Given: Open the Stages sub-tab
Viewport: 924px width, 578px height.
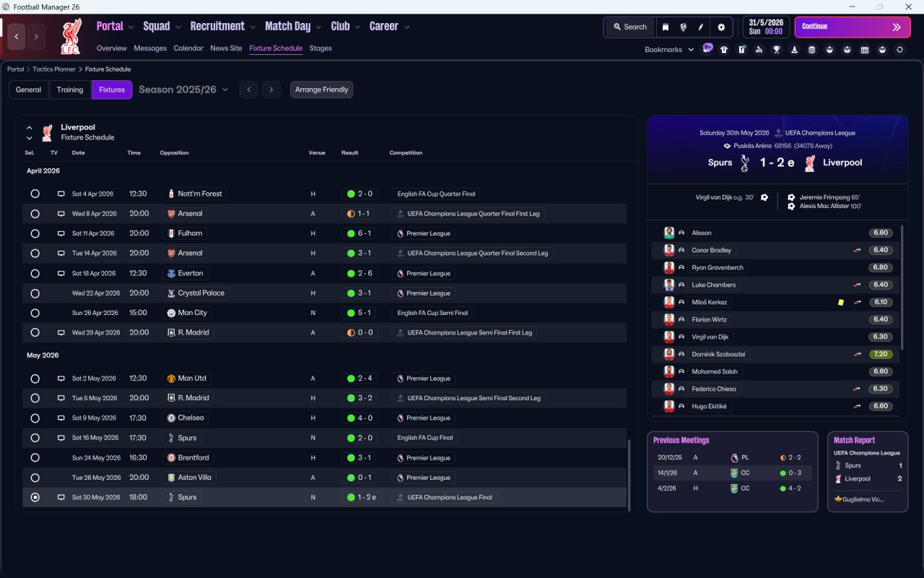Looking at the screenshot, I should pos(321,48).
